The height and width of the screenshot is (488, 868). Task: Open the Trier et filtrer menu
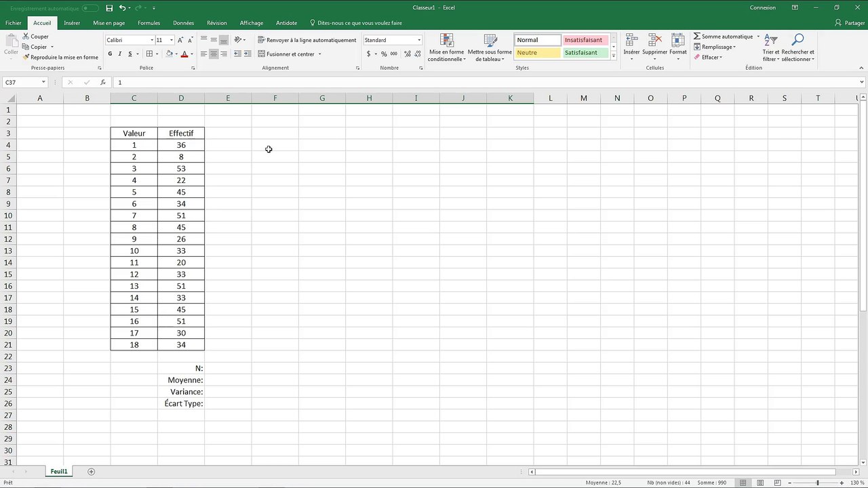click(x=771, y=47)
